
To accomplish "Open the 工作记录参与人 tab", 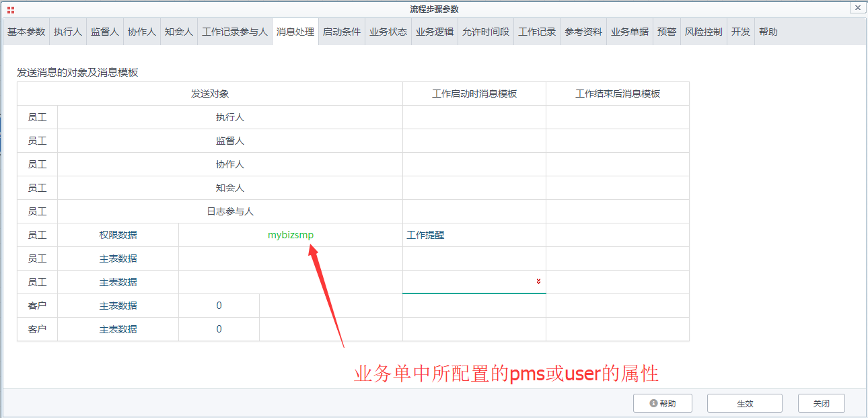I will [235, 32].
